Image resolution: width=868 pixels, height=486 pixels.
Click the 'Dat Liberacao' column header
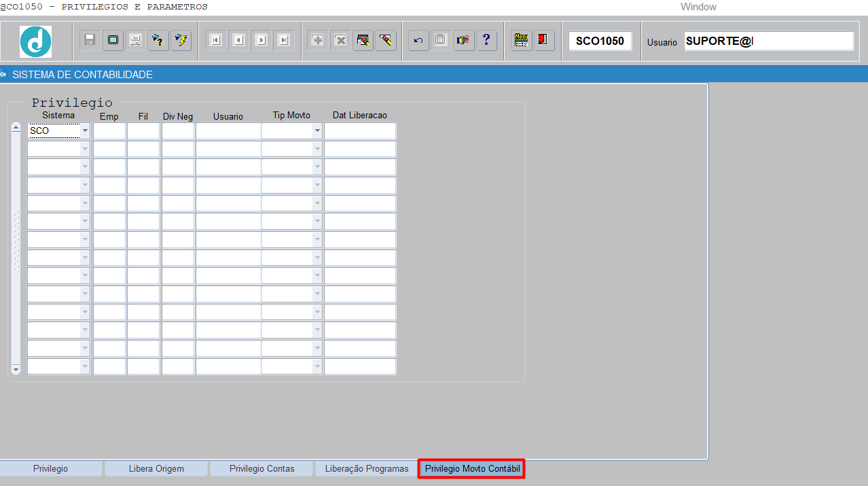click(x=360, y=116)
